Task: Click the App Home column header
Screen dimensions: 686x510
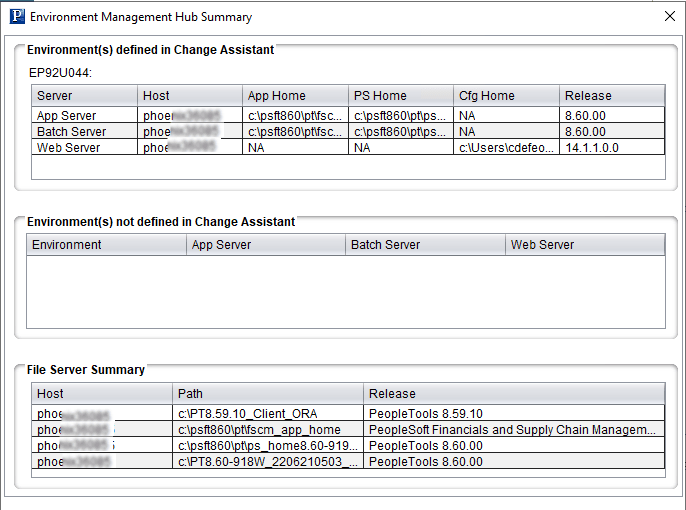Action: (x=295, y=95)
